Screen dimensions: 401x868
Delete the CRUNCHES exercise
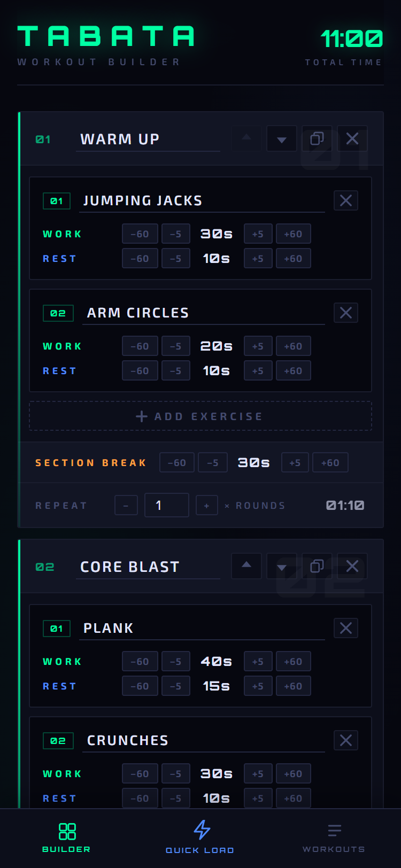click(345, 740)
